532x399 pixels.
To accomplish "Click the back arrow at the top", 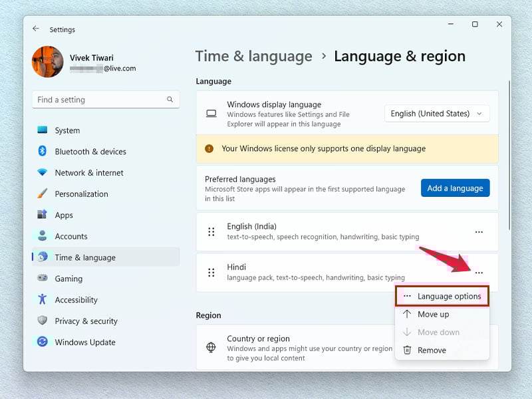I will pyautogui.click(x=37, y=29).
